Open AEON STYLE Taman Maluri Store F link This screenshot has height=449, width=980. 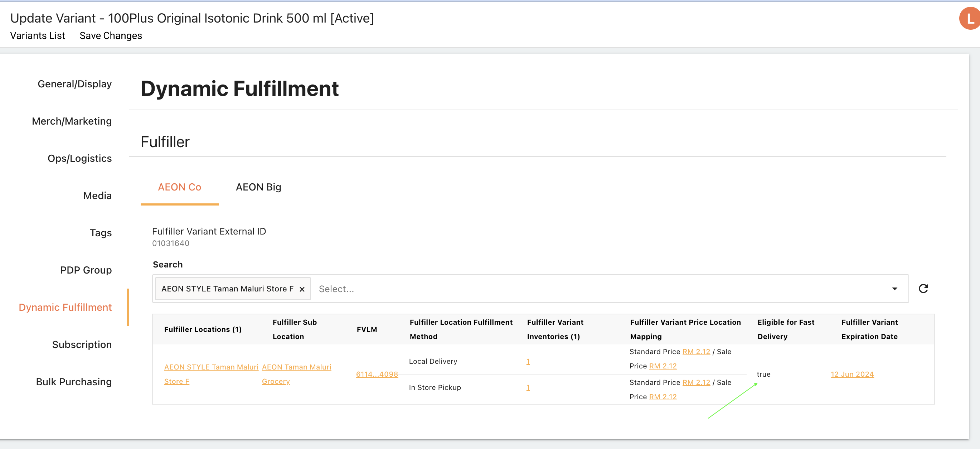click(211, 374)
